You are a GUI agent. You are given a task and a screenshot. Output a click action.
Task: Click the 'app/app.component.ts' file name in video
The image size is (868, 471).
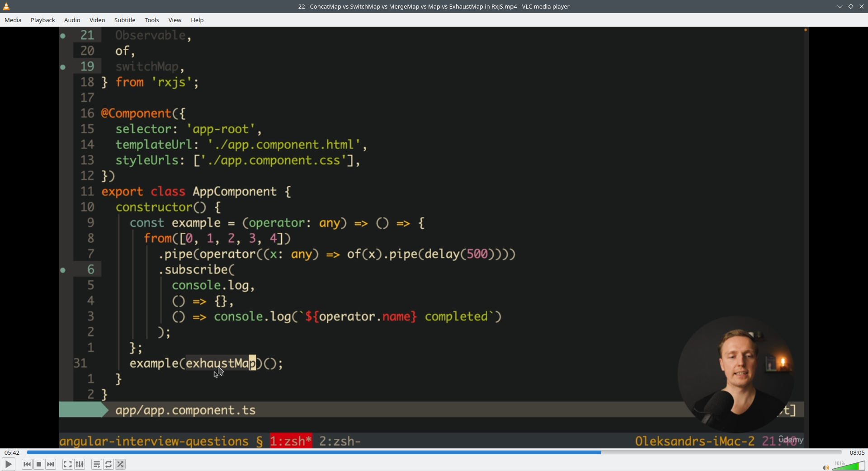click(x=185, y=410)
